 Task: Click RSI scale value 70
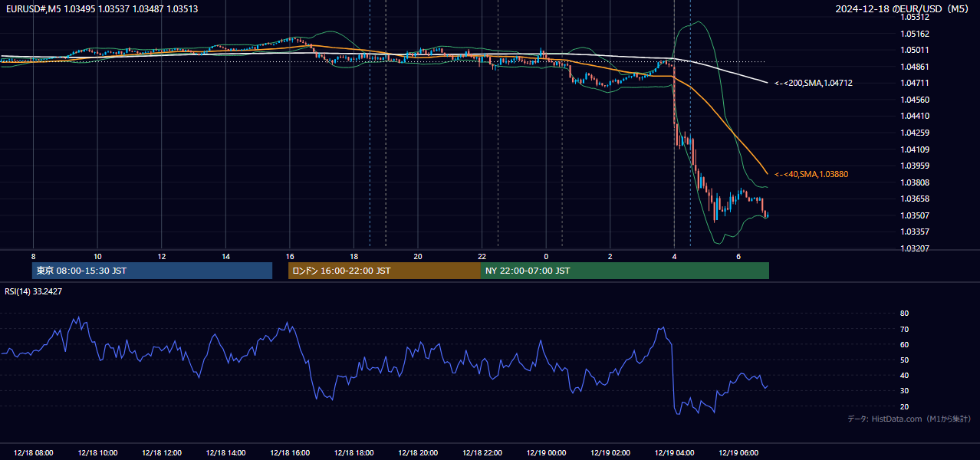(904, 329)
